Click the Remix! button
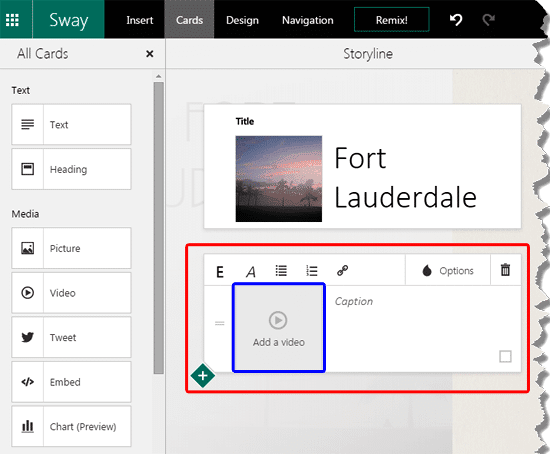The image size is (550, 454). [391, 20]
